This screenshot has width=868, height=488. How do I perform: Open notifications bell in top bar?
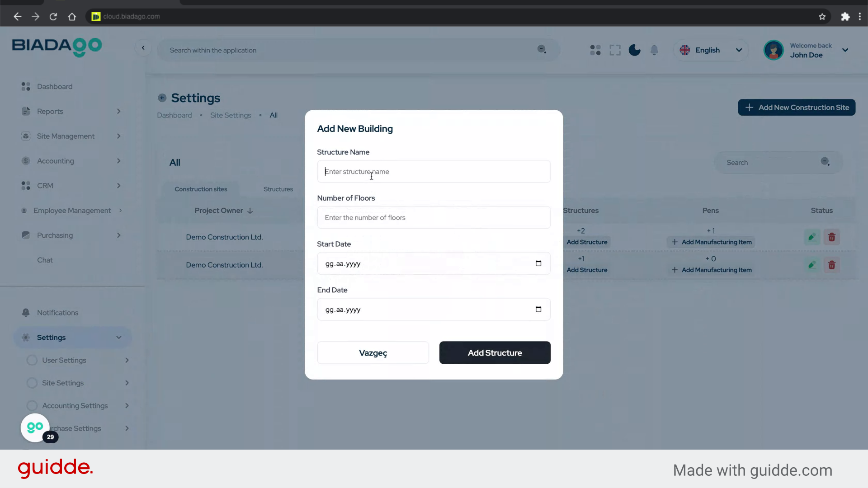pyautogui.click(x=654, y=50)
